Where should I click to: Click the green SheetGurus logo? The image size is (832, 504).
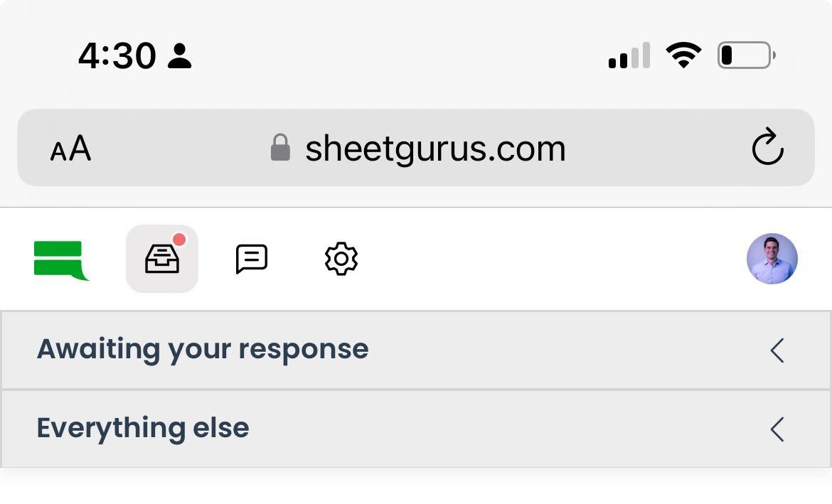[x=62, y=260]
